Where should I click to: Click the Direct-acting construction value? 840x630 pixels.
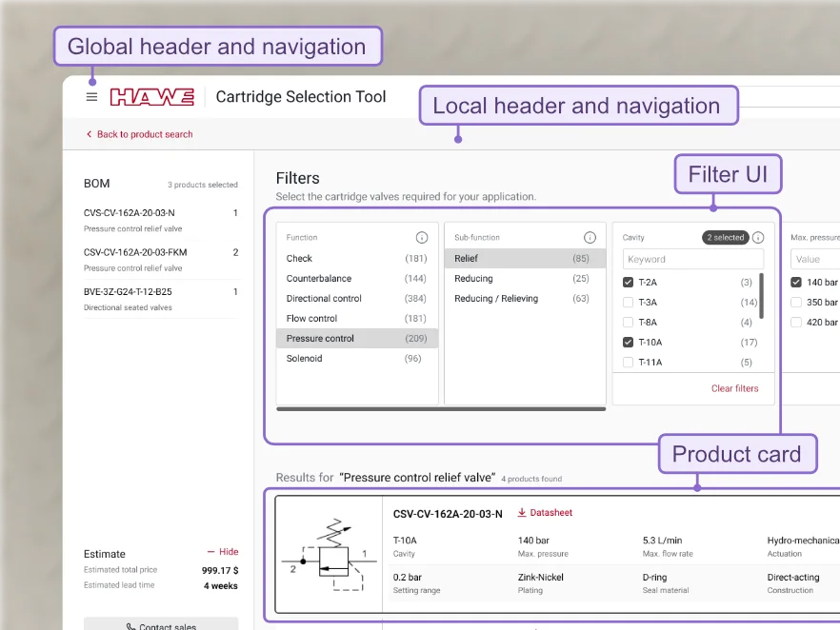793,577
